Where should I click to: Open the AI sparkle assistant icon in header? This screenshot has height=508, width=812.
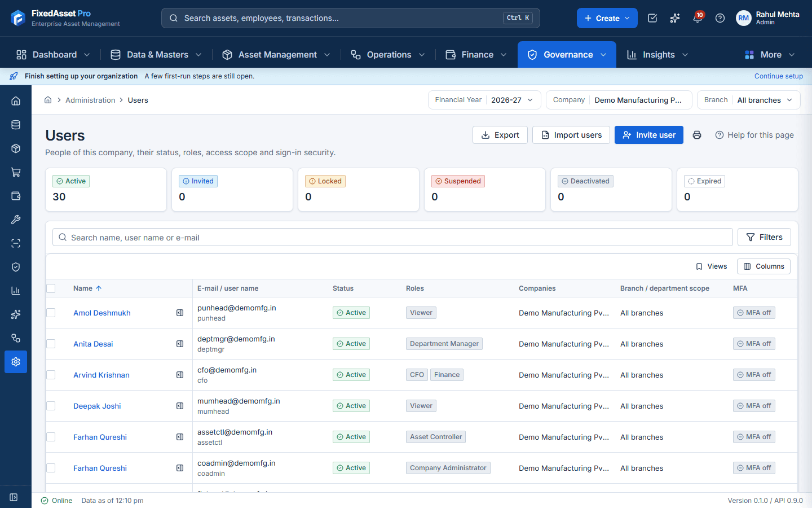coord(675,18)
